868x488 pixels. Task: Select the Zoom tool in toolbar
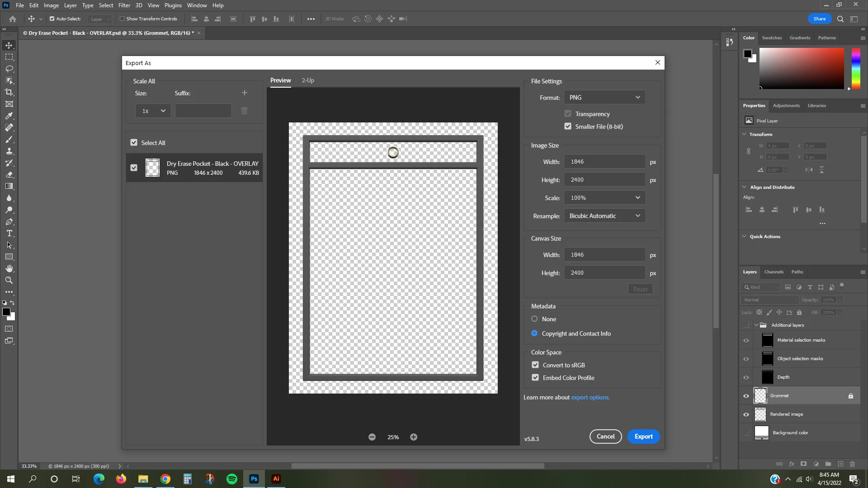(x=9, y=280)
